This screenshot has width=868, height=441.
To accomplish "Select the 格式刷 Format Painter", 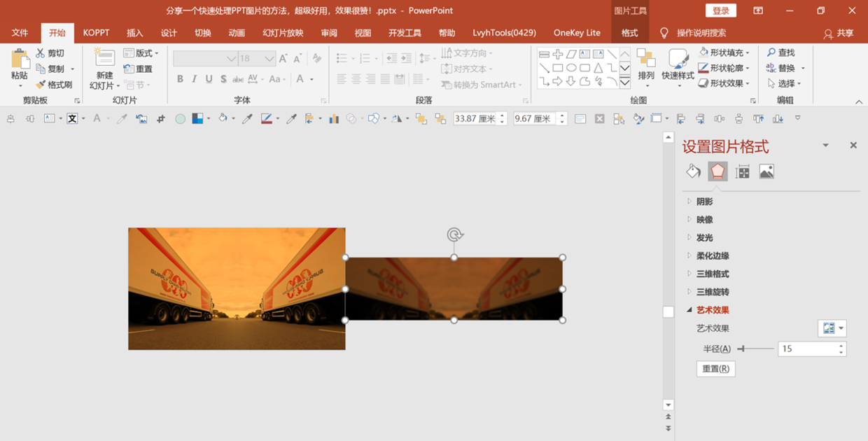I will 55,85.
